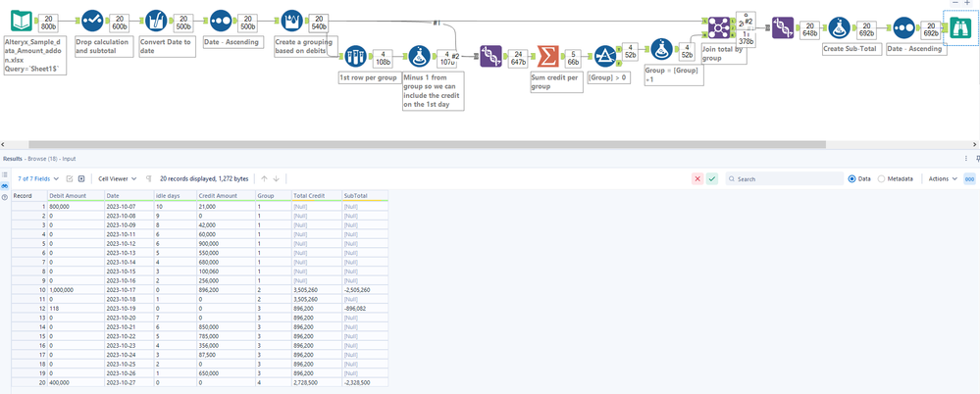Pin the Results window
Screen dimensions: 980x394
click(976, 159)
